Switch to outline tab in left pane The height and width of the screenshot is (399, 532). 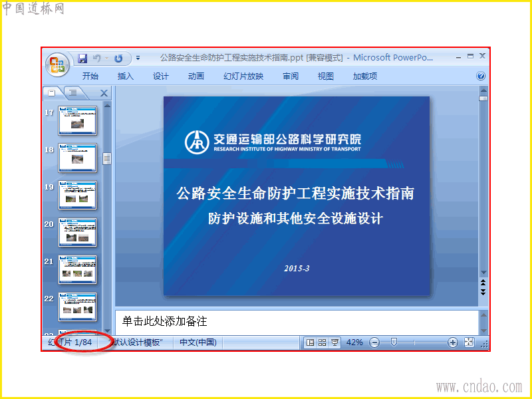point(73,92)
